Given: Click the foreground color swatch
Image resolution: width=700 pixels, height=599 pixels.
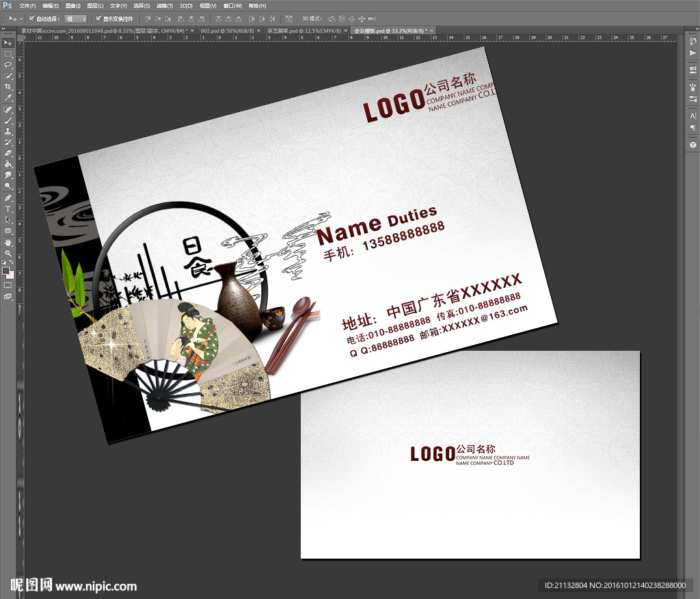Looking at the screenshot, I should pyautogui.click(x=5, y=271).
